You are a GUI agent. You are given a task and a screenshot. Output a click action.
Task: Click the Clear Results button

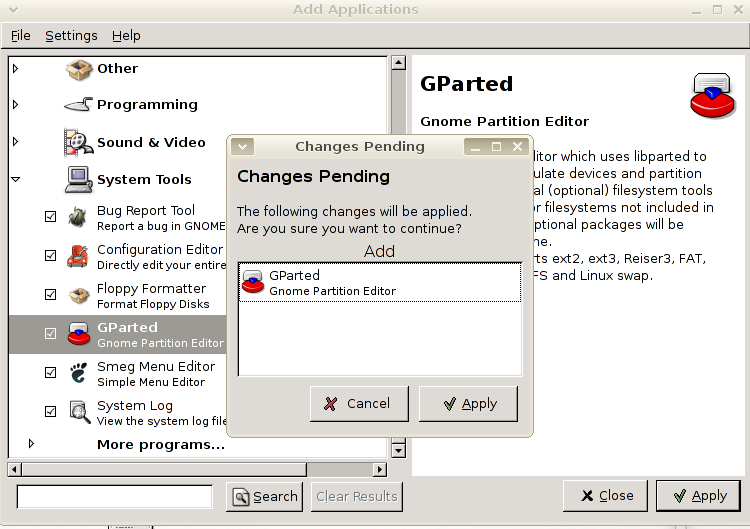click(357, 497)
